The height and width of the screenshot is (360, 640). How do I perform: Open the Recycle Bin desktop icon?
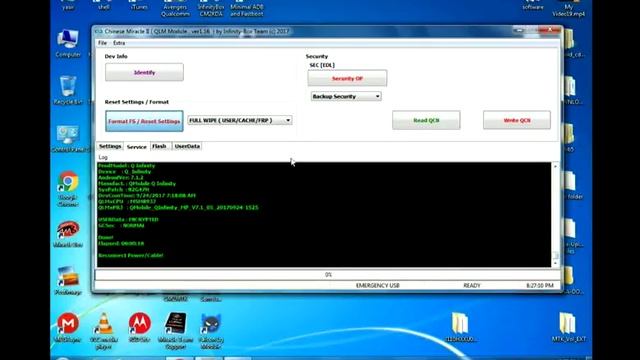pos(68,90)
